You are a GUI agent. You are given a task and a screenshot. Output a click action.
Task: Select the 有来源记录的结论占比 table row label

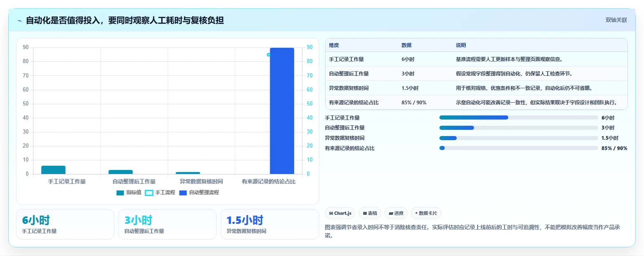tap(354, 103)
